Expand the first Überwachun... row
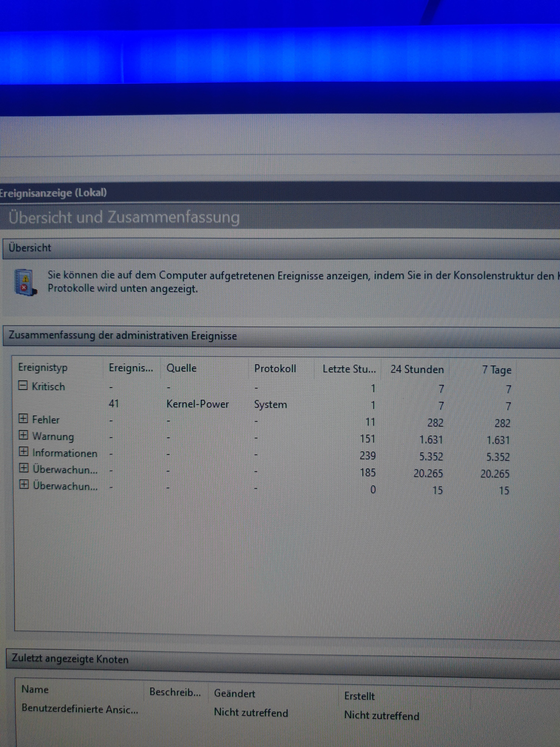Screen dimensions: 560x747 coord(24,468)
